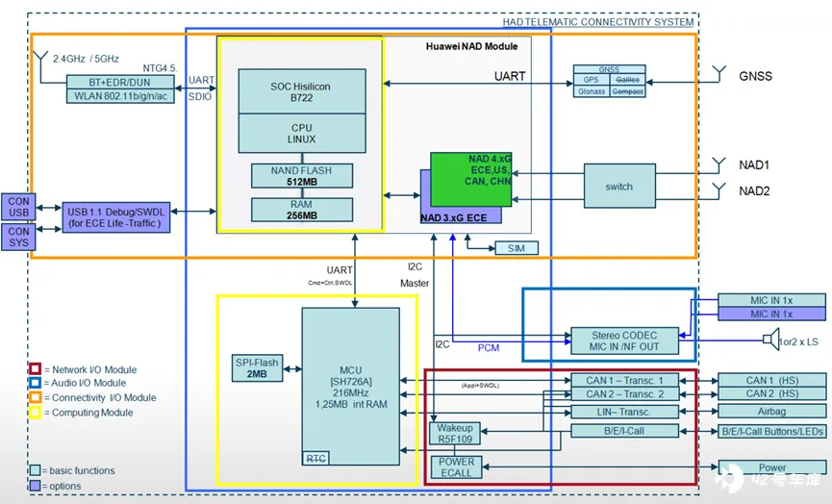Select the WLAN 802.11b/g/n/ac block
The image size is (832, 504).
pyautogui.click(x=120, y=96)
